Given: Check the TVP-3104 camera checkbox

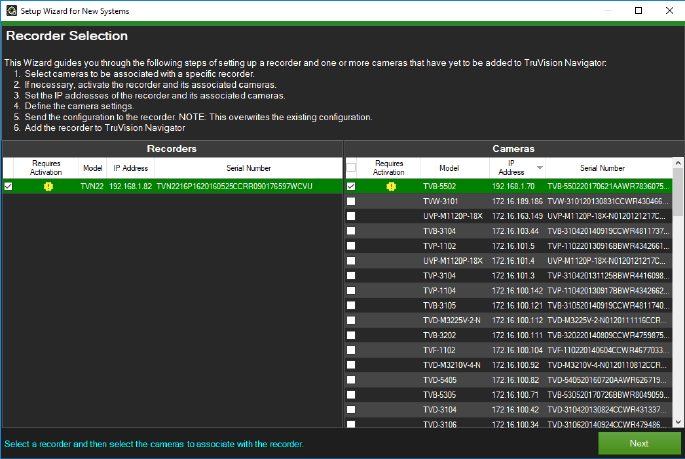Looking at the screenshot, I should tap(351, 276).
